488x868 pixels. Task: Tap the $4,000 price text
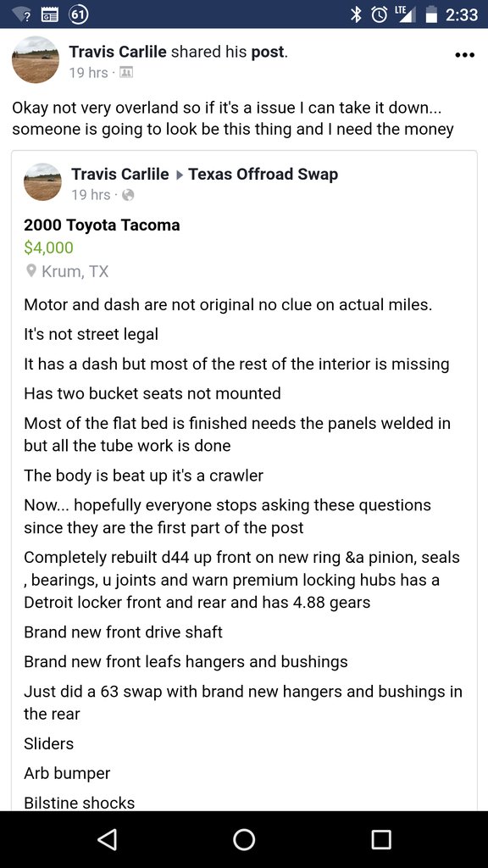click(48, 248)
